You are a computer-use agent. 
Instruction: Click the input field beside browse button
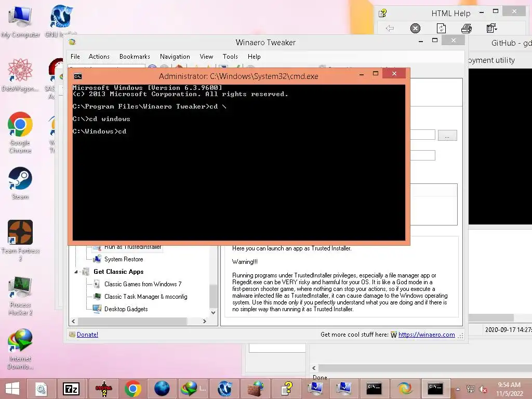tap(423, 135)
